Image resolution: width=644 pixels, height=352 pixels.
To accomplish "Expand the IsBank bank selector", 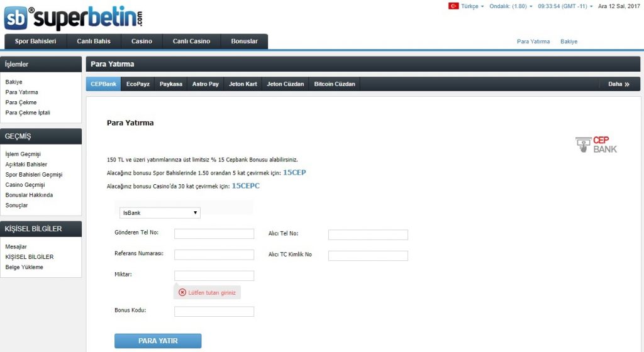I will (160, 212).
